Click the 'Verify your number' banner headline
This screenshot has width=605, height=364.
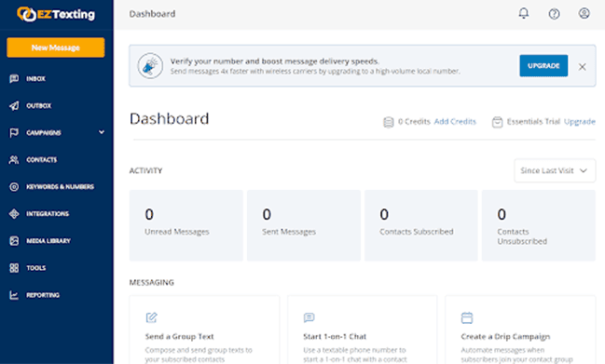click(x=275, y=61)
